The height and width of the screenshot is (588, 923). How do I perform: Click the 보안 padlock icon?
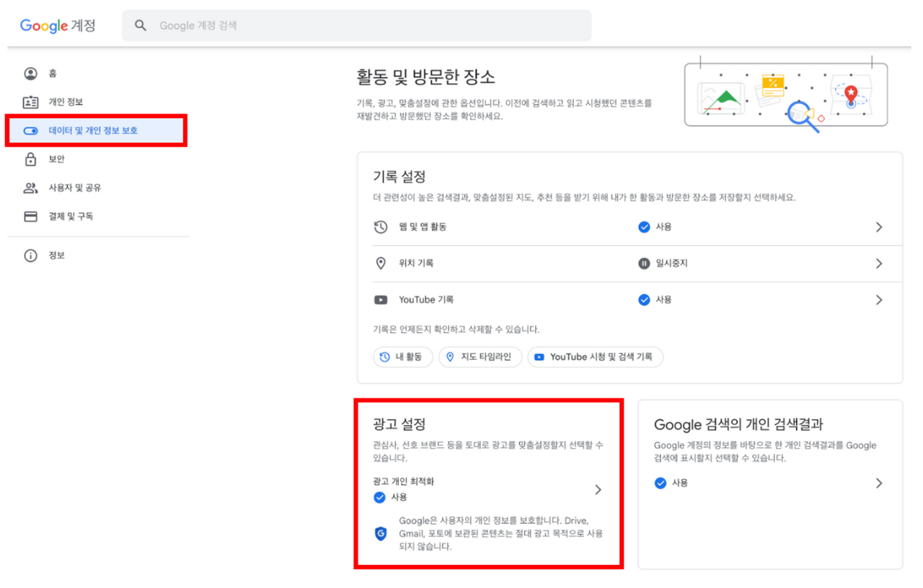(30, 159)
